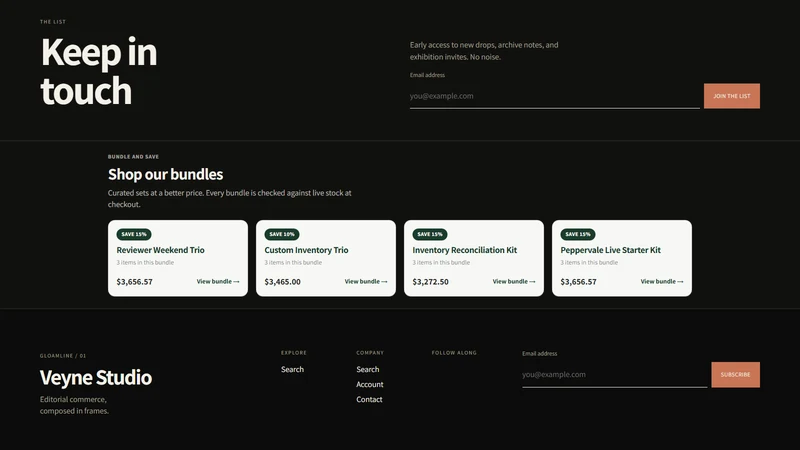This screenshot has height=450, width=800.
Task: Click the Explore footer heading
Action: (x=294, y=353)
